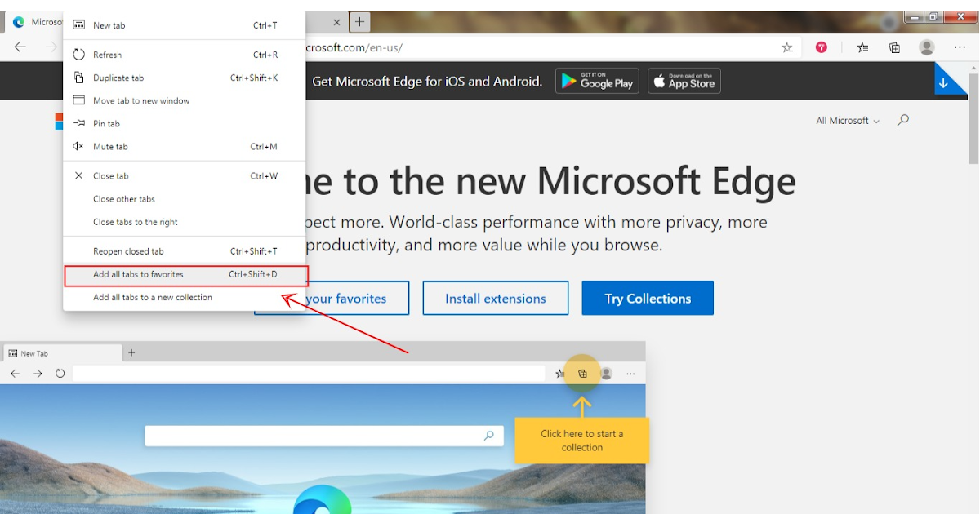Click the Ctrl+Shift+K shortcut text
Screen dimensions: 980x514
coord(254,78)
